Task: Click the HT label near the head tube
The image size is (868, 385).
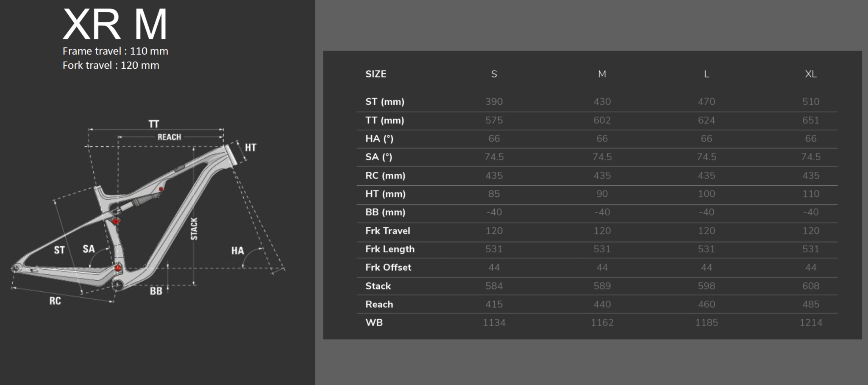Action: point(250,148)
